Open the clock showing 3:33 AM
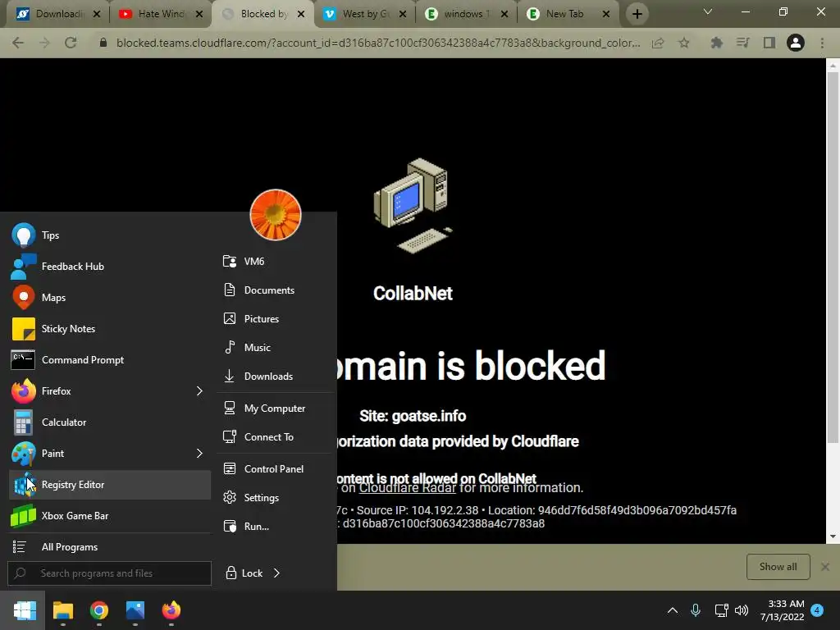Screen dimensions: 840x630 coord(782,610)
